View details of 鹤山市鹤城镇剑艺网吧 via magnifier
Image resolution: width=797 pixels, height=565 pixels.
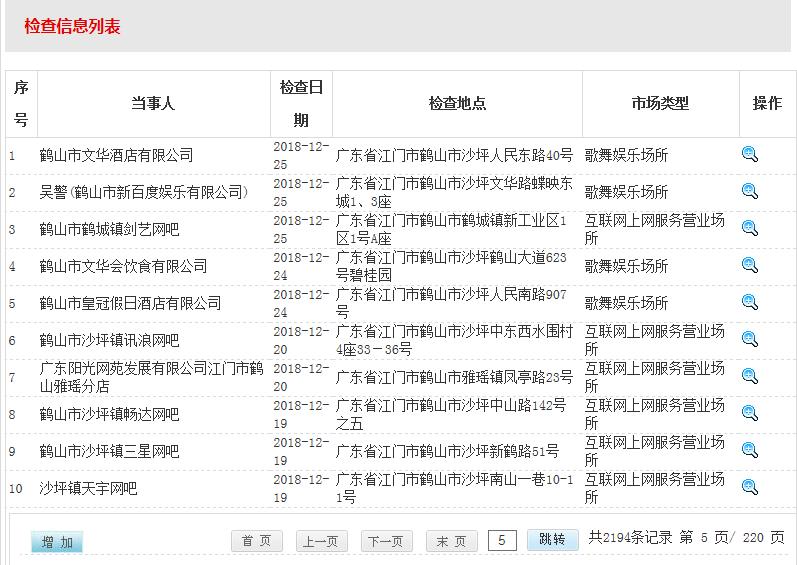(x=750, y=228)
